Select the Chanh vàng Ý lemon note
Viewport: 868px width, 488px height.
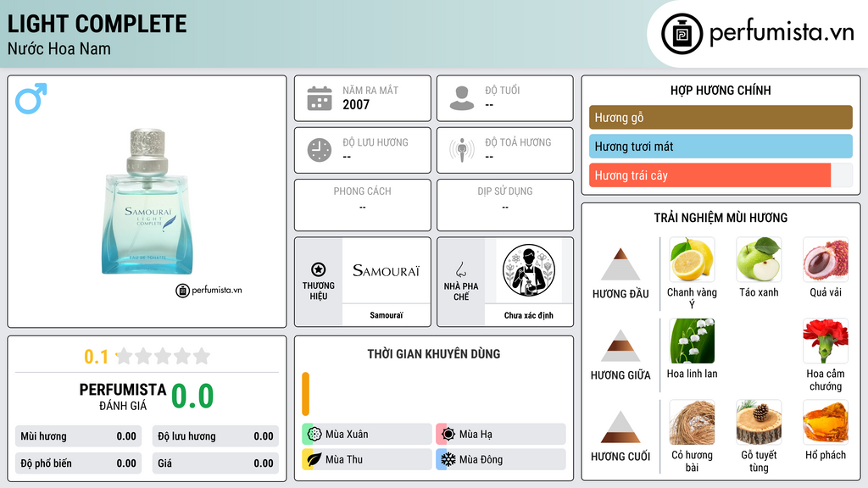click(692, 259)
